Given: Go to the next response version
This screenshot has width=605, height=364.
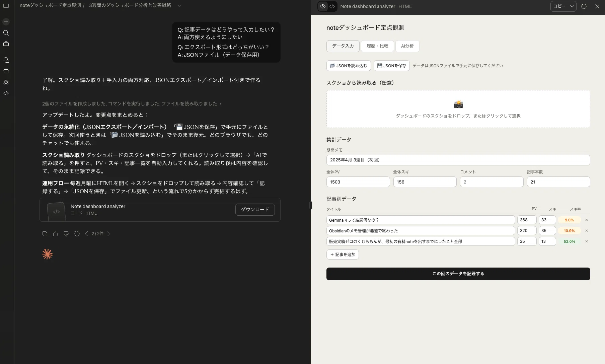Looking at the screenshot, I should click(x=108, y=234).
